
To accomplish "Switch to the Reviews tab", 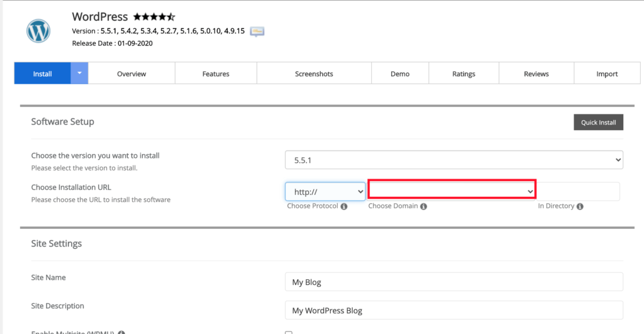I will 536,73.
